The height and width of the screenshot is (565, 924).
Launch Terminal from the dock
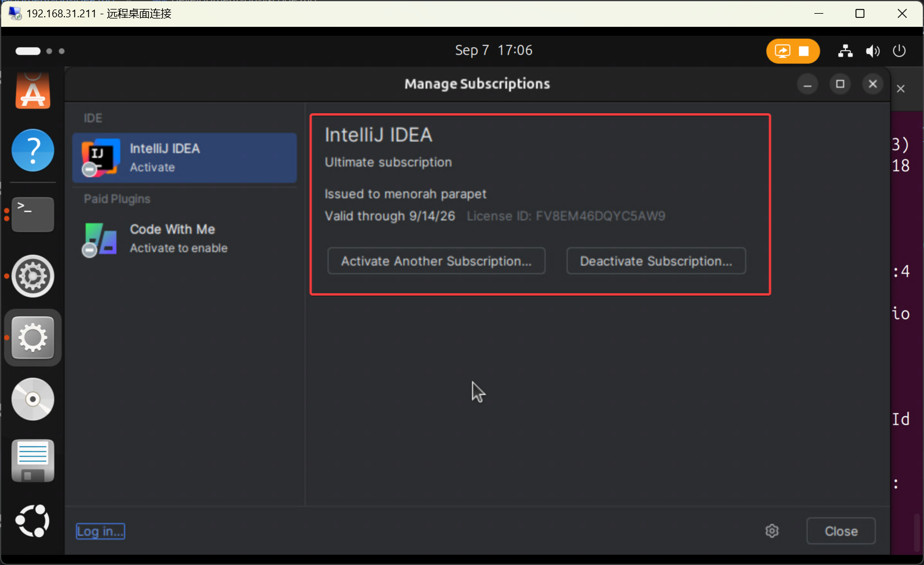coord(33,214)
